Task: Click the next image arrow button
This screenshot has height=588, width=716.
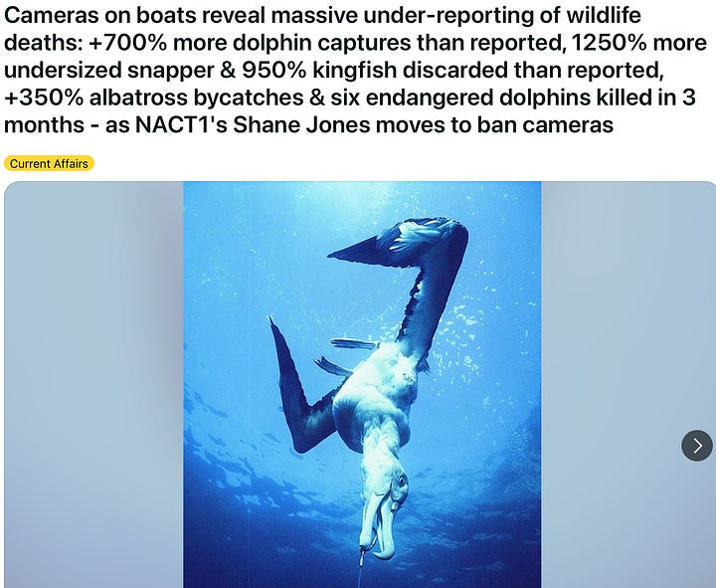Action: [697, 446]
